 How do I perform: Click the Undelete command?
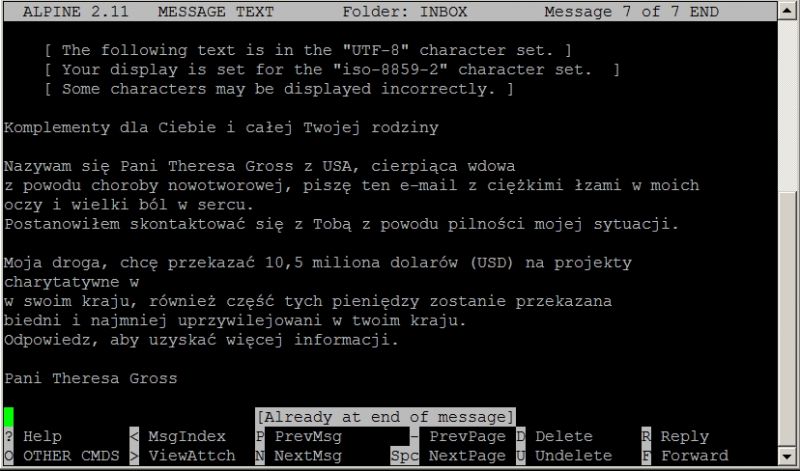click(573, 455)
